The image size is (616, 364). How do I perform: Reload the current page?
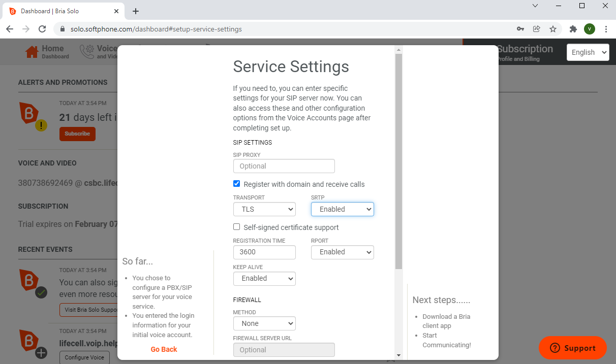pos(42,29)
